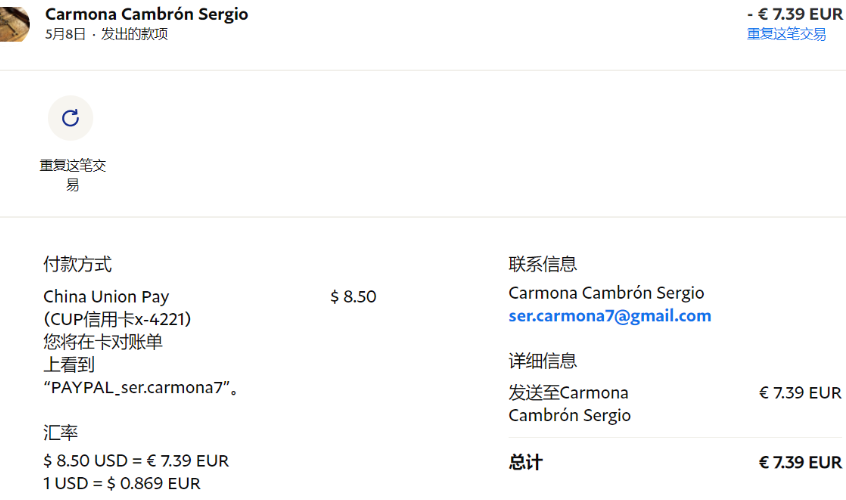Click the circular repeat transaction icon

point(70,118)
